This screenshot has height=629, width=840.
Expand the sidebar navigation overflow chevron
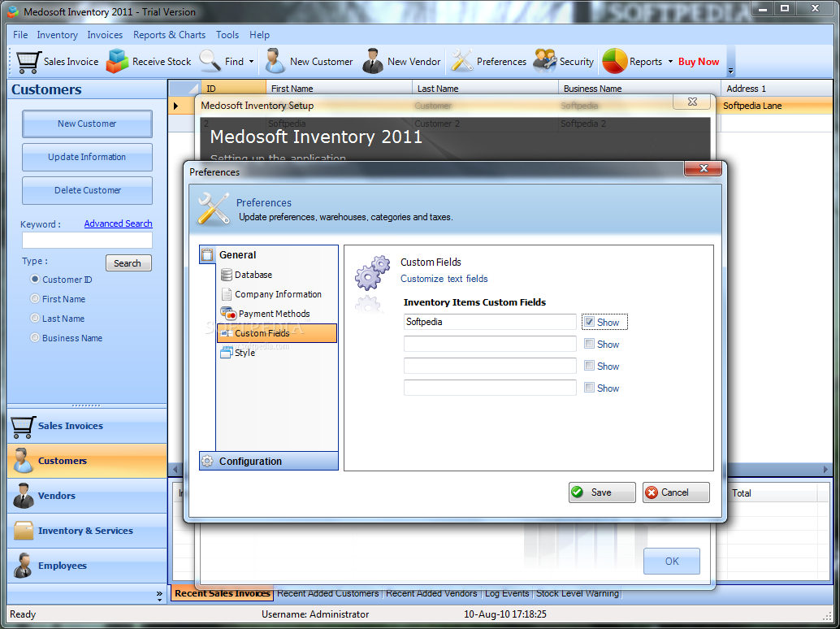(x=159, y=596)
